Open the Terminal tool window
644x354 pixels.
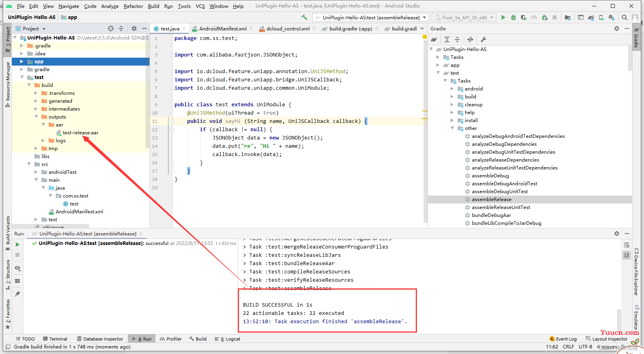click(55, 339)
